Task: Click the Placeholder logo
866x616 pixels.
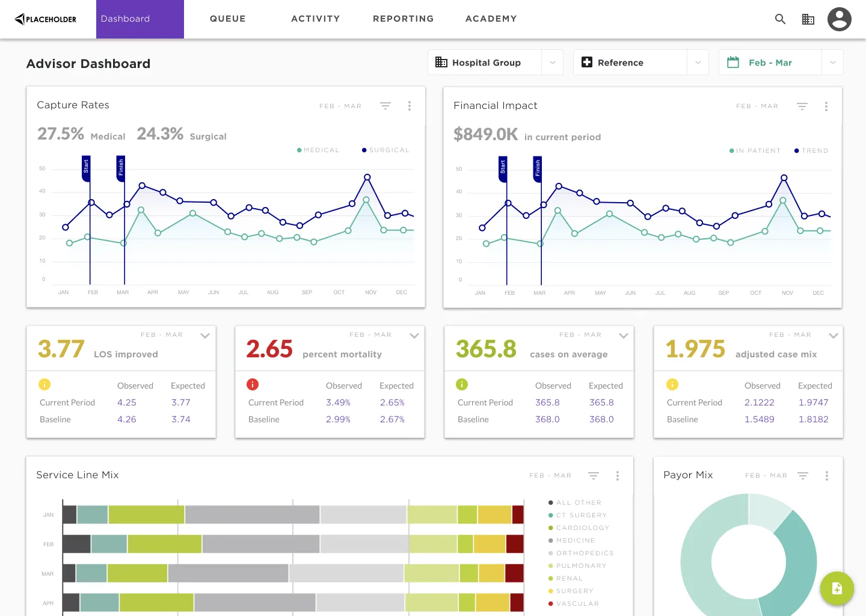Action: coord(45,19)
